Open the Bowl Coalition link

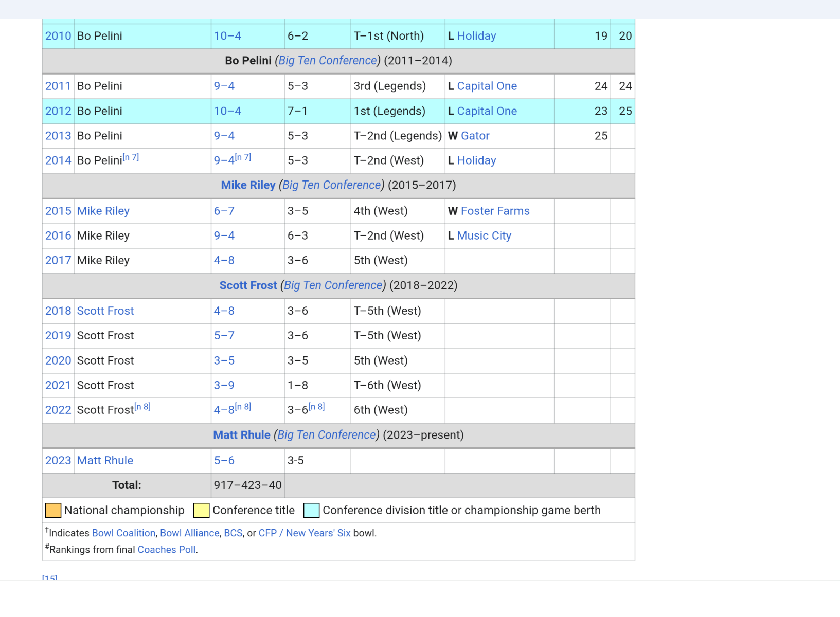click(x=123, y=533)
